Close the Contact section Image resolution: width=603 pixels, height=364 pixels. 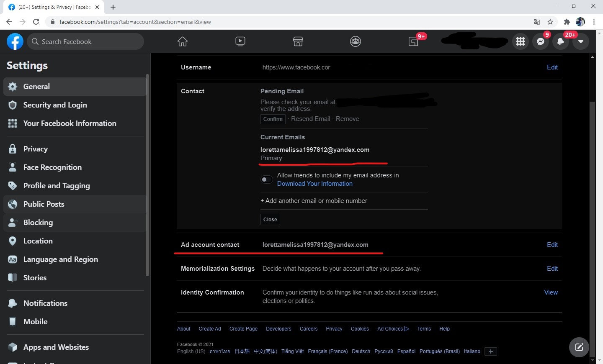point(270,220)
